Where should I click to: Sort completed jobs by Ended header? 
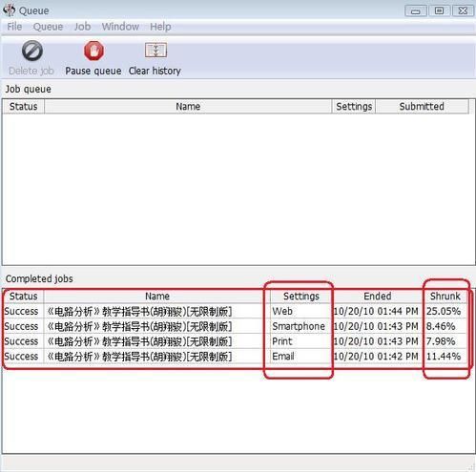coord(378,297)
